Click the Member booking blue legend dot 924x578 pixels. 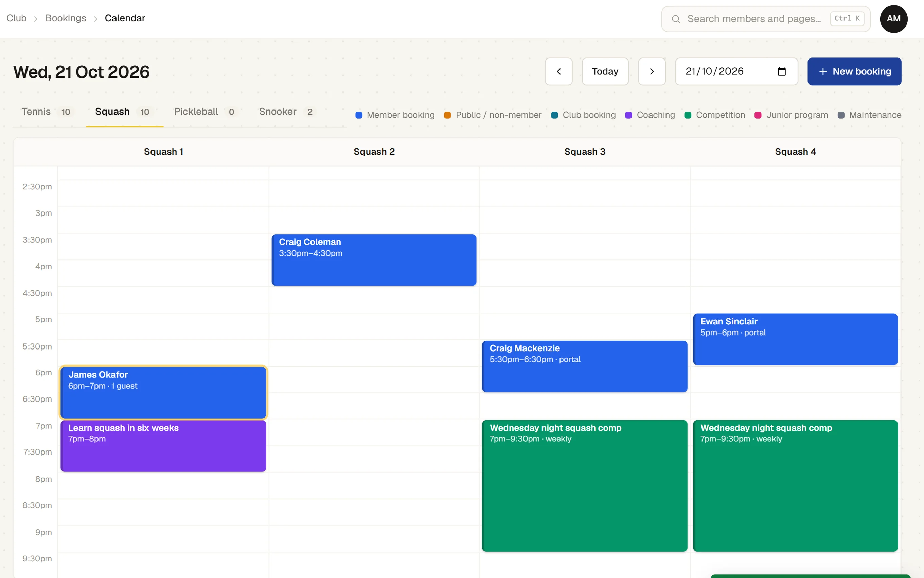(x=358, y=115)
